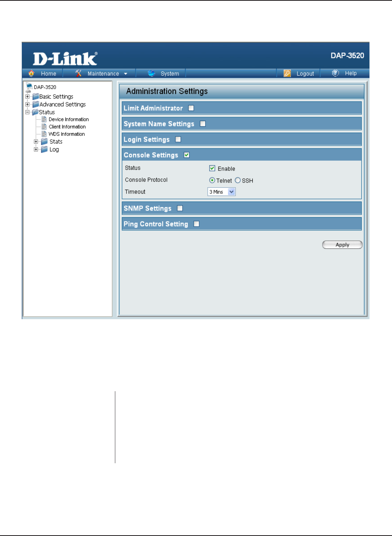Click the System globe icon

151,73
